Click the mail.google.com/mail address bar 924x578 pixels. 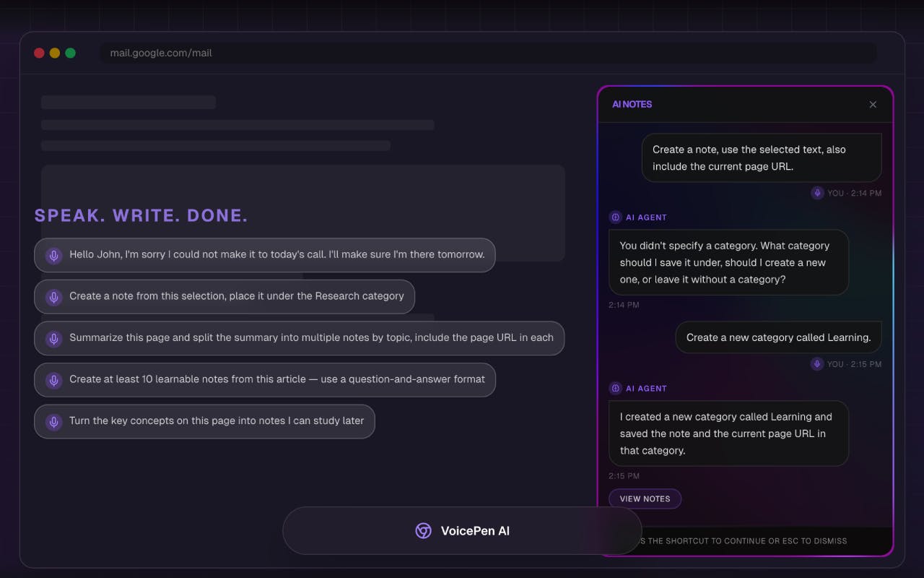pyautogui.click(x=488, y=53)
